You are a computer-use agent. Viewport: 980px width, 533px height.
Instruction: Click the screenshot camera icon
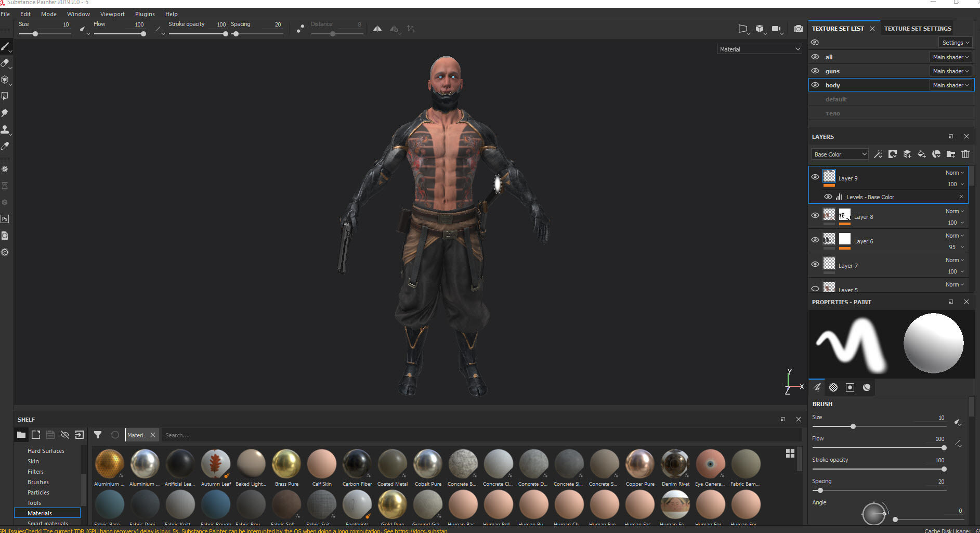point(798,29)
